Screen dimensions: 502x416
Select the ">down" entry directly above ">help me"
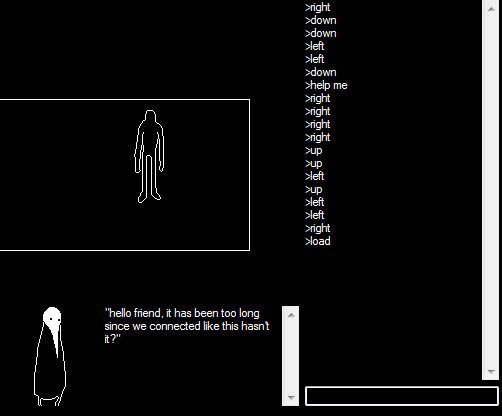pyautogui.click(x=321, y=72)
